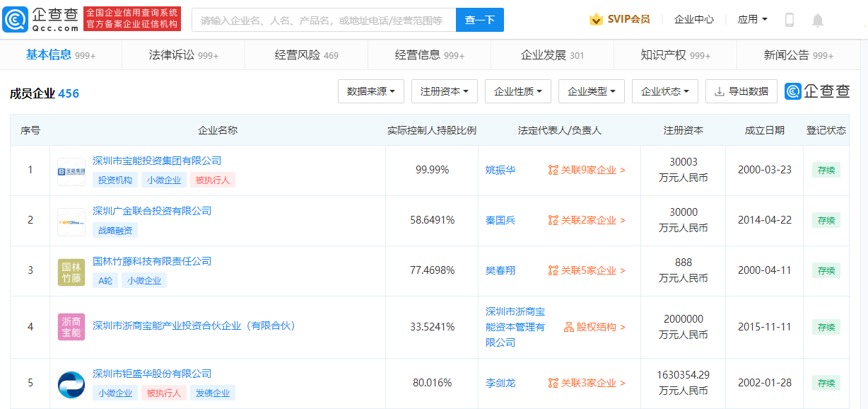Click 深圳市钜盛华 round logo

point(71,384)
